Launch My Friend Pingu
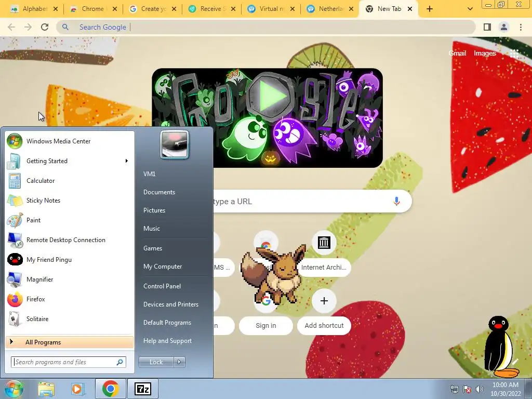 pos(70,260)
